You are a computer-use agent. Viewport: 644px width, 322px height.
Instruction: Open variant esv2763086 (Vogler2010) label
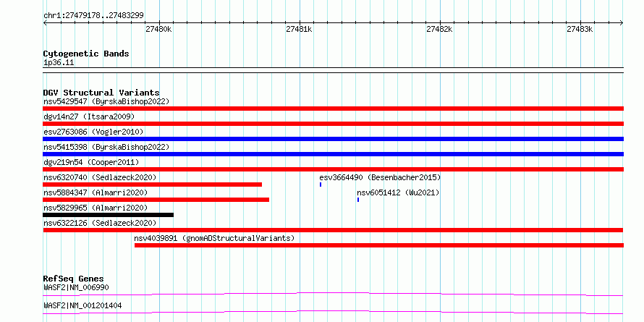(x=93, y=132)
